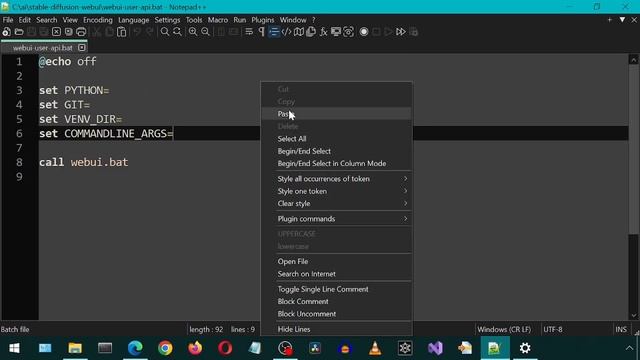Viewport: 640px width, 360px height.
Task: Open the Tools menu
Action: click(193, 20)
